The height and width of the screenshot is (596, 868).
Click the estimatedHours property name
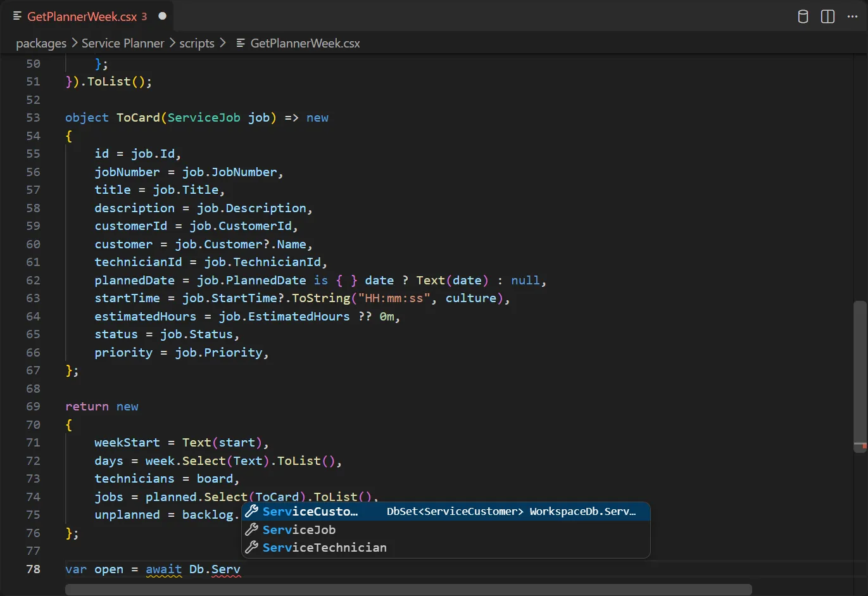click(146, 317)
